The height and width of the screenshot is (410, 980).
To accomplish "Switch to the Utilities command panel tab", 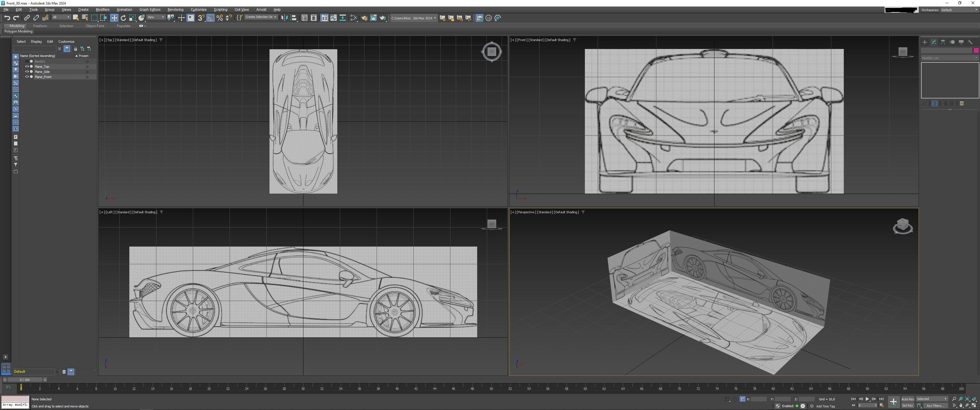I will pos(971,42).
